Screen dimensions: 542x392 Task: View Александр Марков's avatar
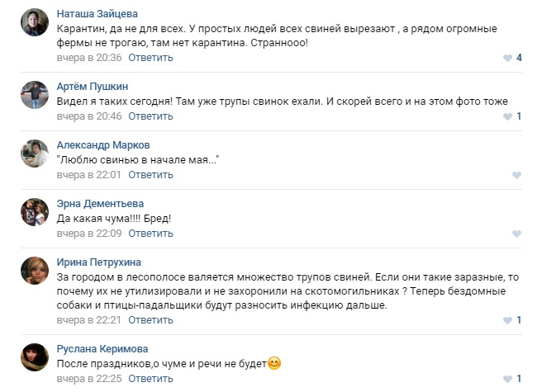34,153
